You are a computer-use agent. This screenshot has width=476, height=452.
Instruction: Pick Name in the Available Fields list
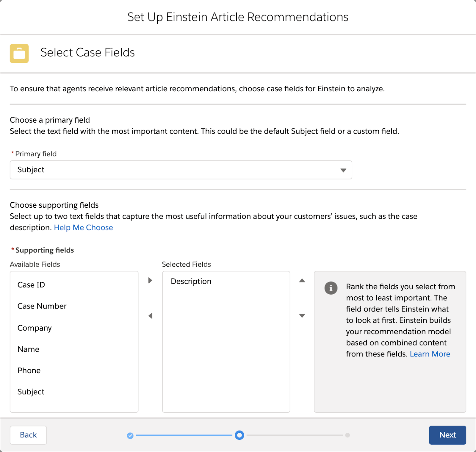pyautogui.click(x=28, y=349)
